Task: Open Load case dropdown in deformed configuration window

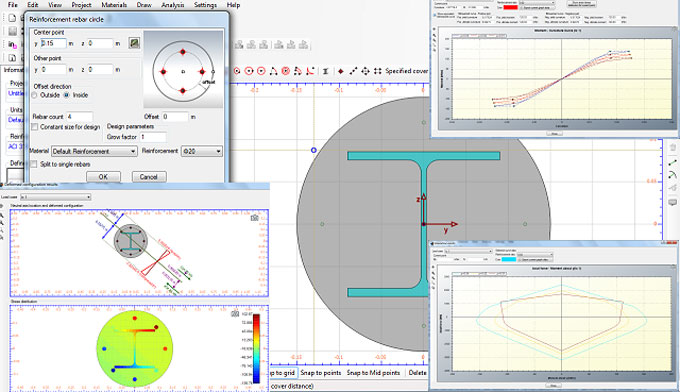Action: [x=56, y=197]
